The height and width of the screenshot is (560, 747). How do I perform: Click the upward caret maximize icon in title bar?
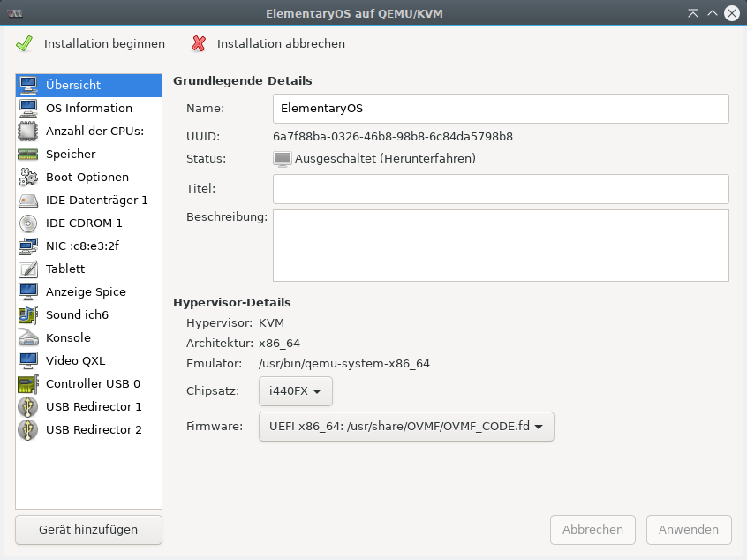tap(713, 13)
